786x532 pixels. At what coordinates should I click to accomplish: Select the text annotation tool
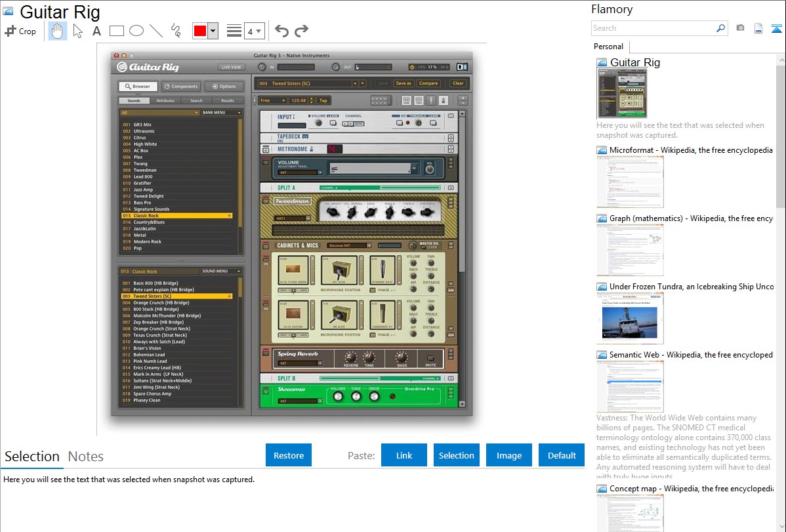[96, 31]
